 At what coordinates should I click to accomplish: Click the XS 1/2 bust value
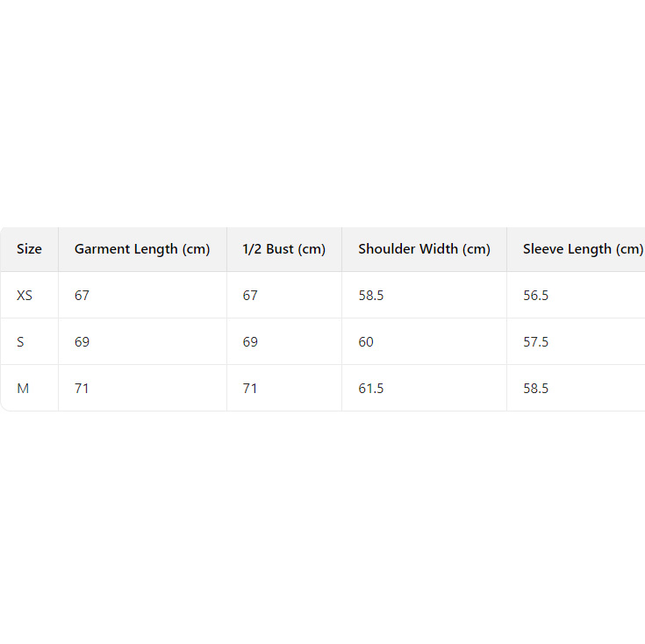tap(250, 296)
